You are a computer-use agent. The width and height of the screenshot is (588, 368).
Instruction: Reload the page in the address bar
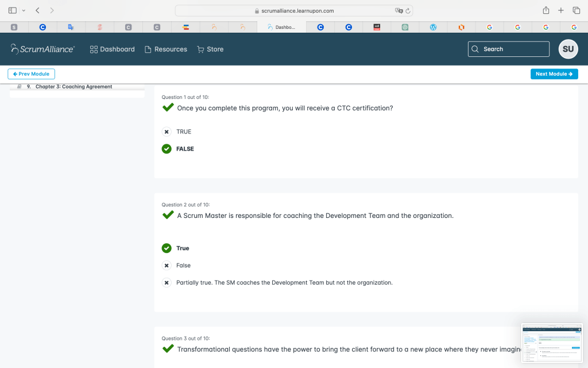[408, 11]
